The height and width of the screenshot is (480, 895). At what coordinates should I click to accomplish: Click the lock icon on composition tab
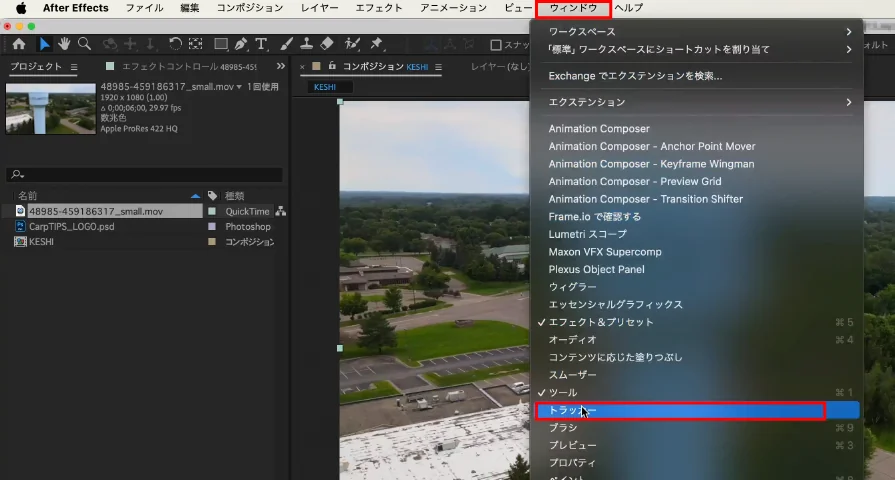(x=332, y=66)
